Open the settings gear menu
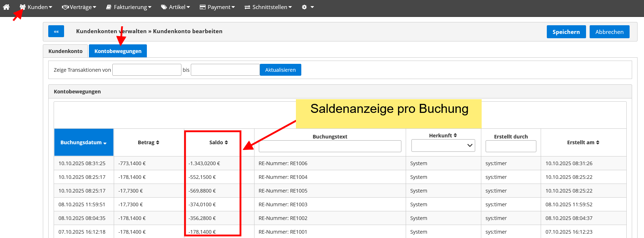644x238 pixels. click(307, 7)
